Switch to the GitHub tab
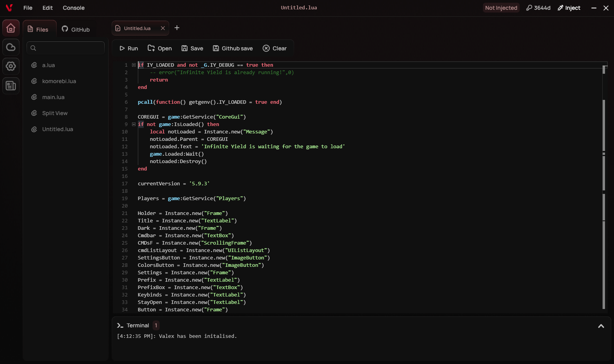The image size is (614, 364). tap(76, 29)
